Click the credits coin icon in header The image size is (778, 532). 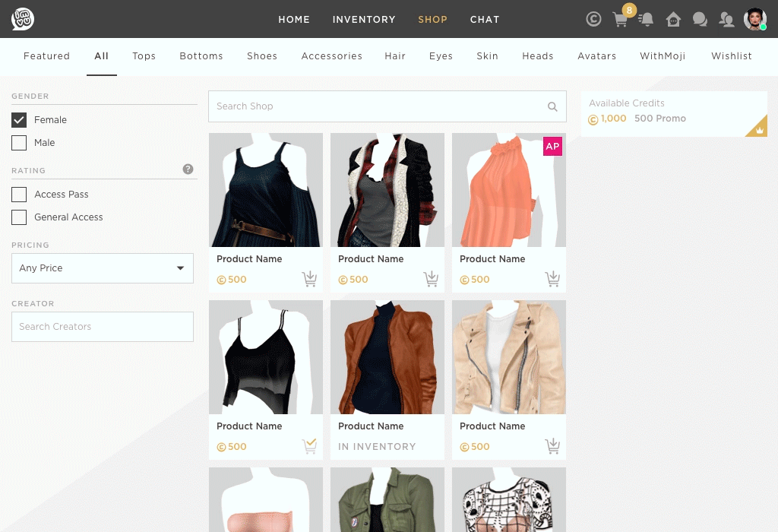click(x=593, y=19)
